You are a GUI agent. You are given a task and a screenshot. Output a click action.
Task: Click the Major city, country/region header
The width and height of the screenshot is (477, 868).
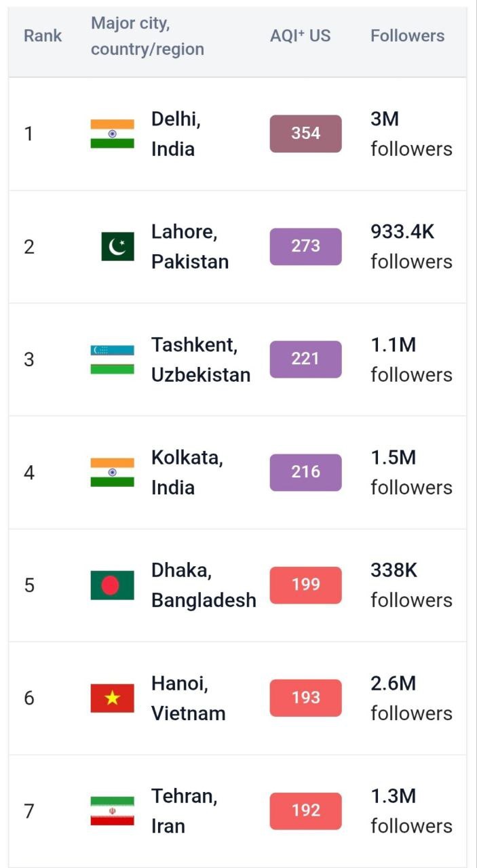(x=147, y=36)
